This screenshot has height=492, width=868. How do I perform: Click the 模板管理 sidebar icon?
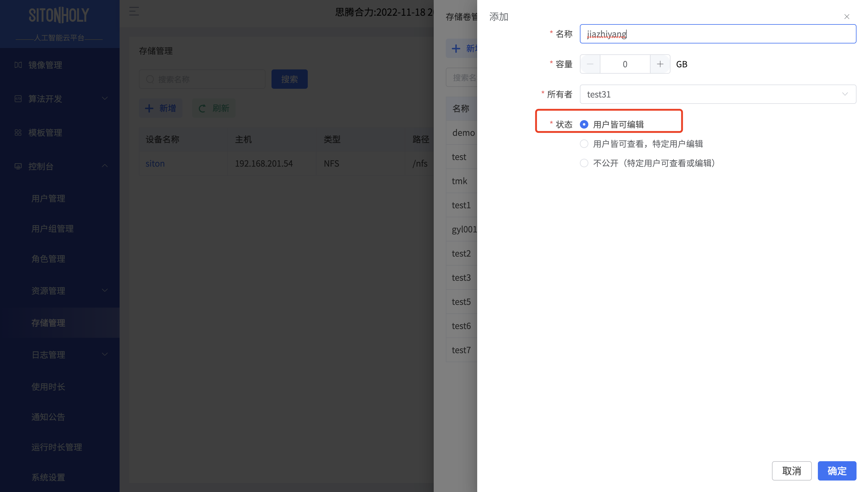click(x=18, y=133)
